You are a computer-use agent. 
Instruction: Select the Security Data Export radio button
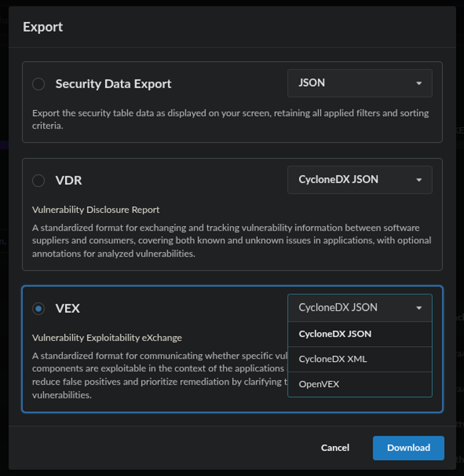39,84
